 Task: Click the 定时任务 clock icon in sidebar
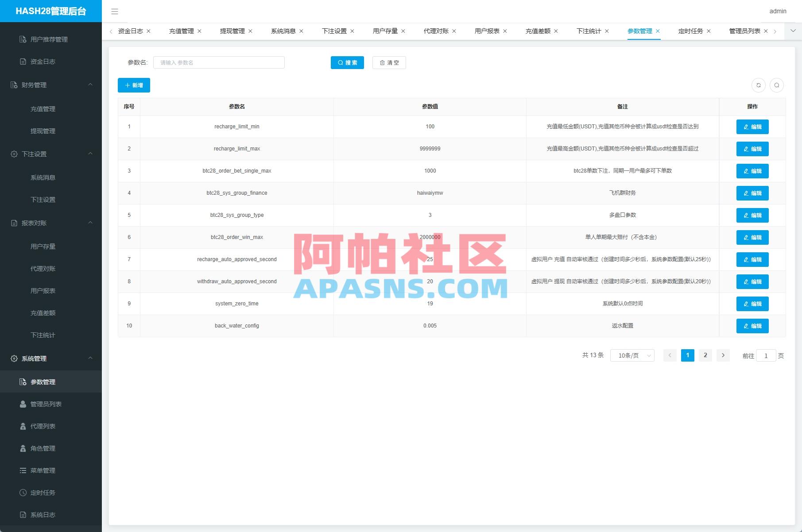click(23, 492)
